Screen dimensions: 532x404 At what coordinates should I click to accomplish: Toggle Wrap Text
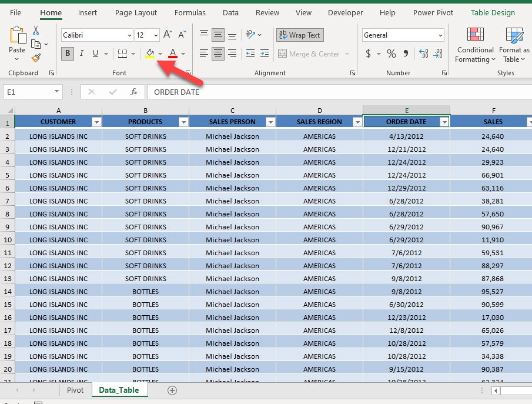[x=300, y=35]
